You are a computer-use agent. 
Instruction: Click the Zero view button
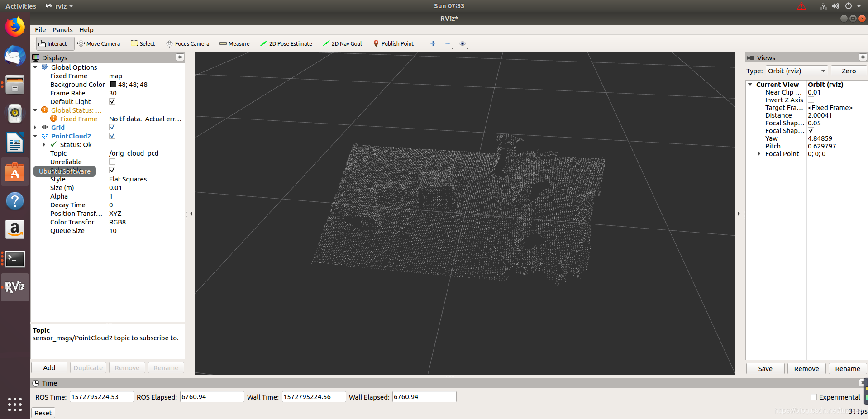coord(849,71)
